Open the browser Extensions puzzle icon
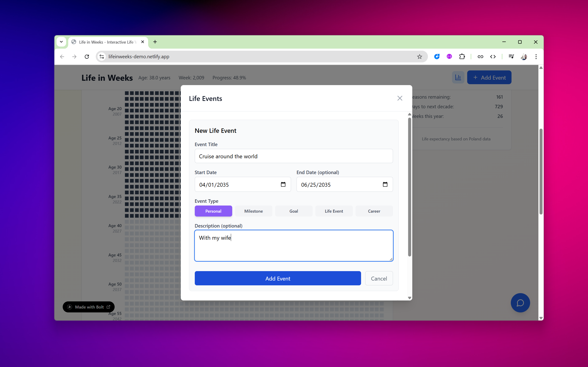This screenshot has width=588, height=367. coord(462,57)
